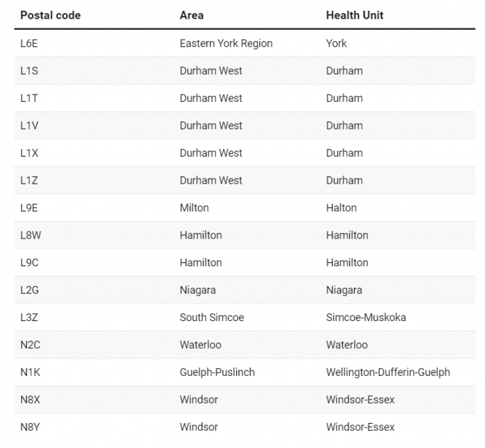The height and width of the screenshot is (448, 485).
Task: Click Durham health unit in L1Z row
Action: point(344,180)
